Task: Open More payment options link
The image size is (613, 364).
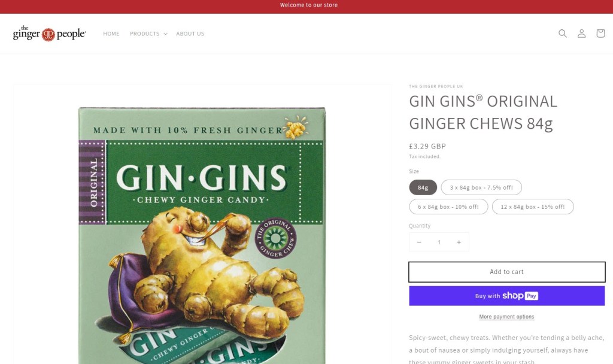Action: (506, 317)
